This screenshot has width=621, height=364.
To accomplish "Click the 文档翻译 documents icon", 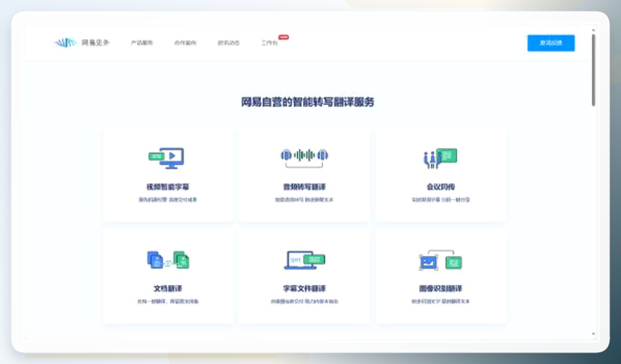I will (168, 260).
